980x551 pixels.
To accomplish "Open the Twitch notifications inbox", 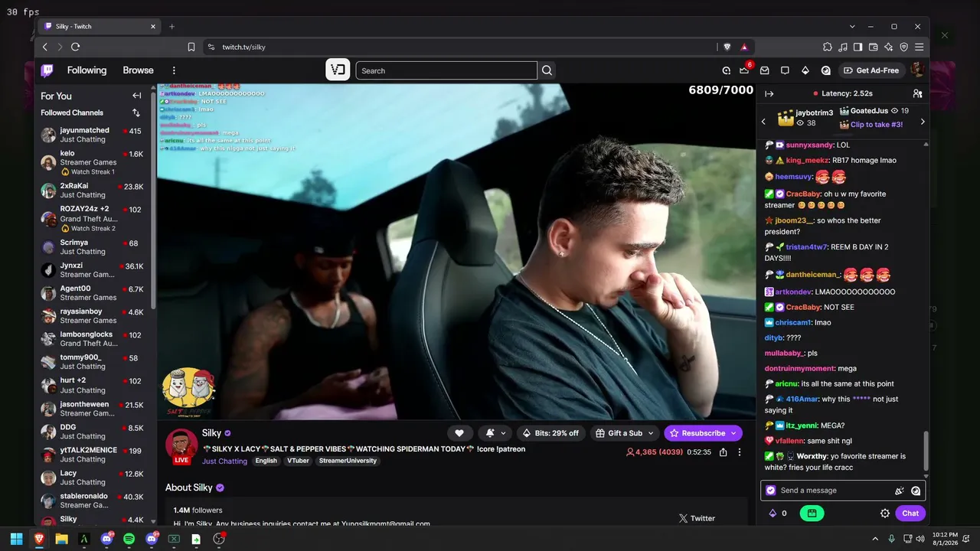I will 764,70.
